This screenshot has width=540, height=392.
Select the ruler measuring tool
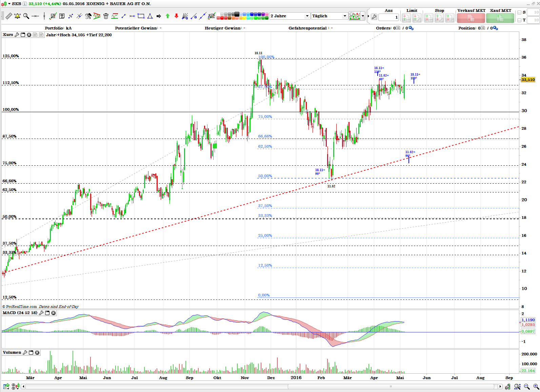tap(9, 16)
